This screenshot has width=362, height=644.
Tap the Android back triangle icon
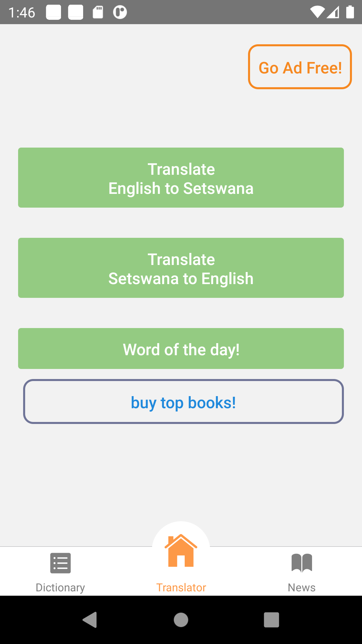[x=90, y=620]
